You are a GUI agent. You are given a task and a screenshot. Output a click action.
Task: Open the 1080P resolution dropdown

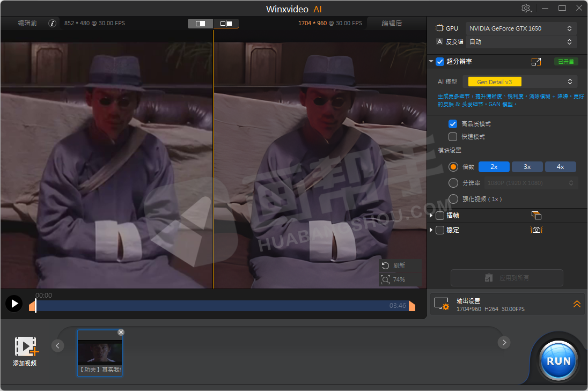click(530, 183)
